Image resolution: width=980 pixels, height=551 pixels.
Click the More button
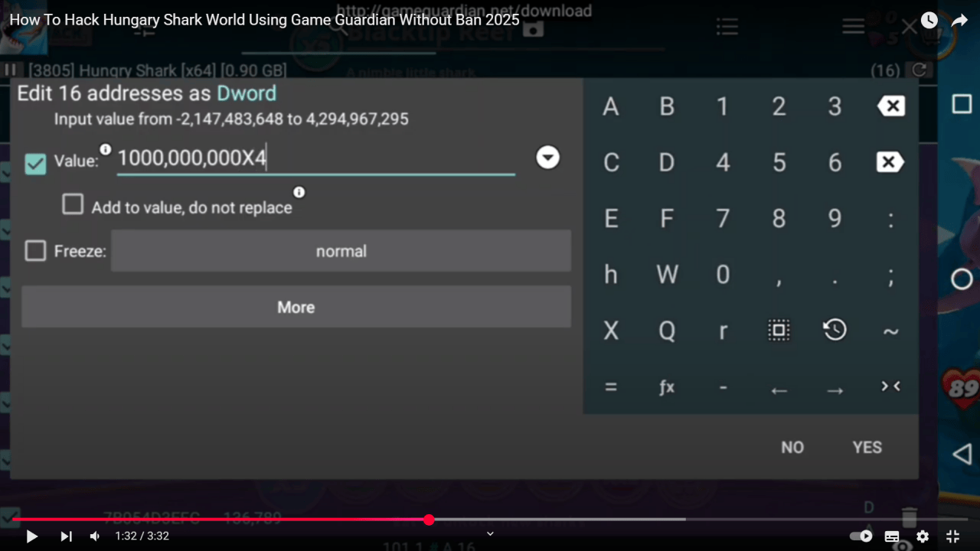click(296, 307)
